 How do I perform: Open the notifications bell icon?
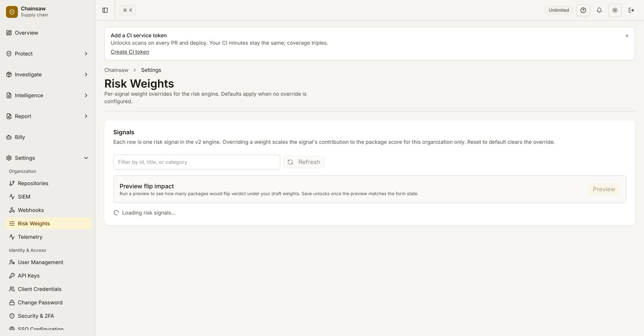click(x=599, y=10)
